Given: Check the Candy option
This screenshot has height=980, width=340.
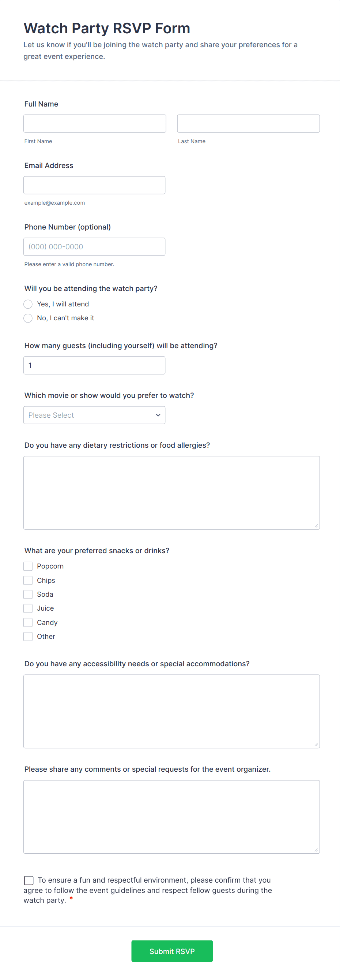Looking at the screenshot, I should pos(28,622).
